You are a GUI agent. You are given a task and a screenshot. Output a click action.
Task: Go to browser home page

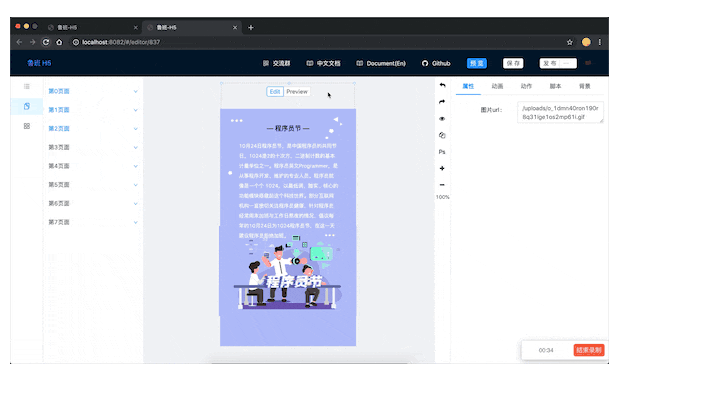pyautogui.click(x=59, y=42)
